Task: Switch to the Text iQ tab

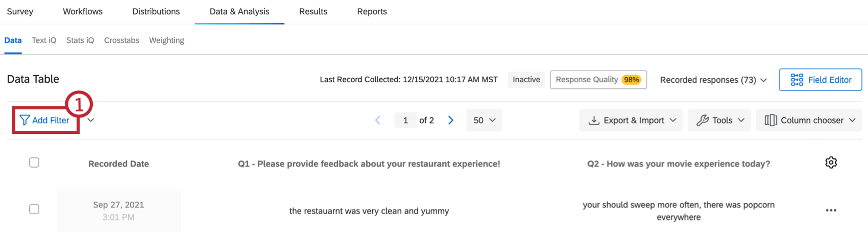Action: [x=44, y=40]
